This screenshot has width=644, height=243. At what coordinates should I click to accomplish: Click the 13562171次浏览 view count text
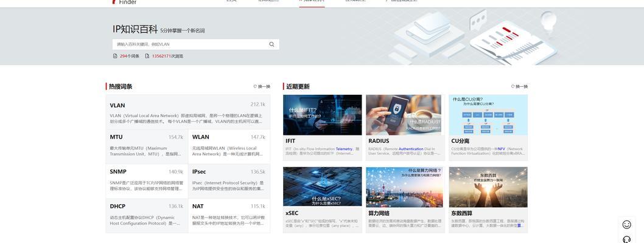(x=167, y=56)
